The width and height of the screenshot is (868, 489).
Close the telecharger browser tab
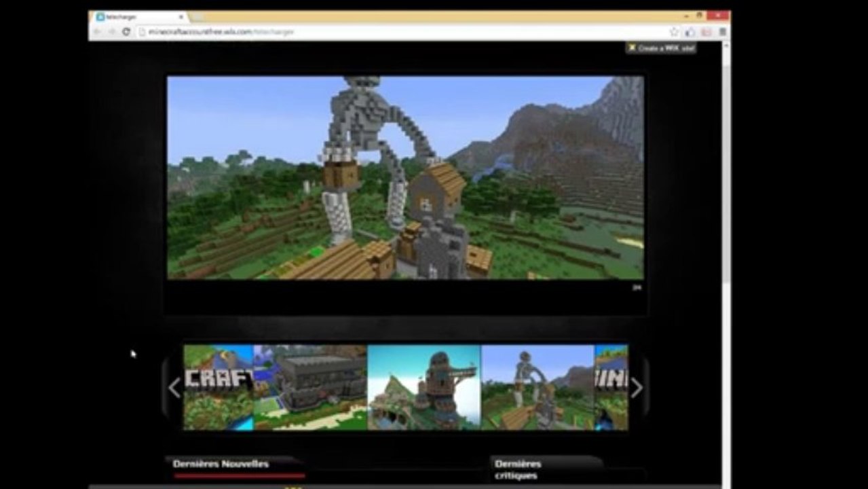coord(181,16)
